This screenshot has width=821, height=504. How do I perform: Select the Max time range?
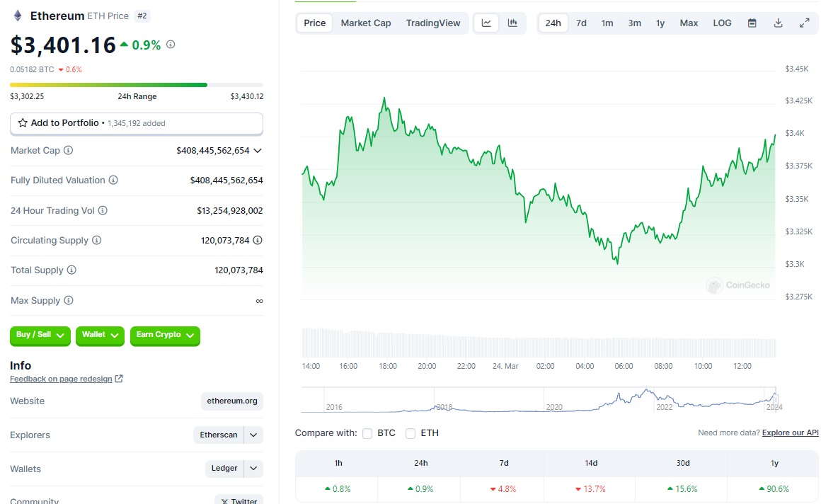[689, 23]
